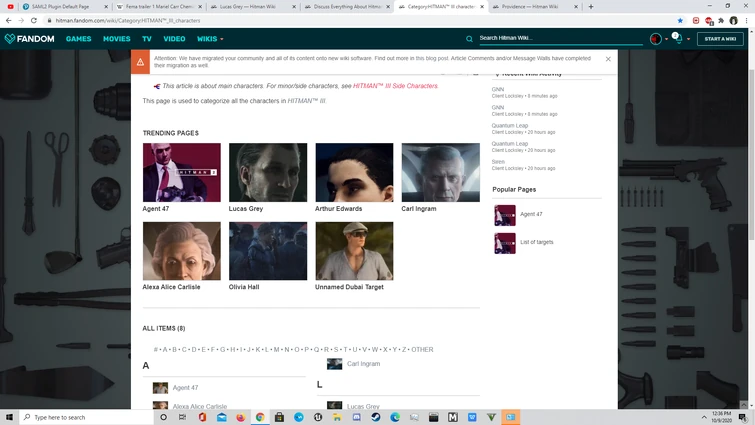Open Discord from the taskbar
Image resolution: width=755 pixels, height=425 pixels.
pyautogui.click(x=356, y=417)
